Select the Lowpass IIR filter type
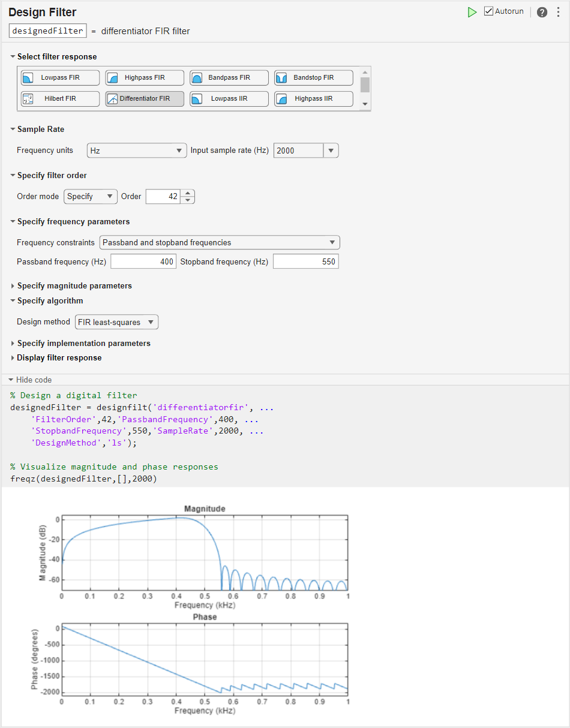Viewport: 570px width, 728px height. click(229, 98)
